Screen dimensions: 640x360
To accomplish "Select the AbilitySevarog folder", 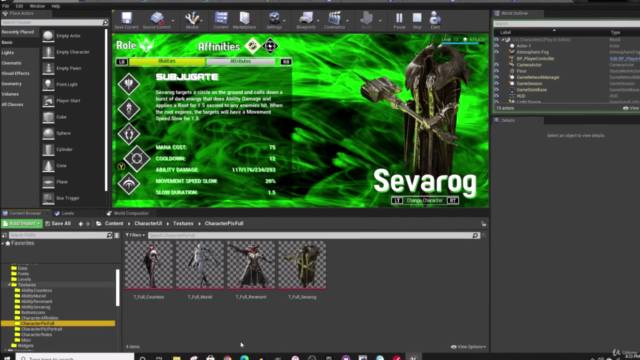I will point(36,307).
